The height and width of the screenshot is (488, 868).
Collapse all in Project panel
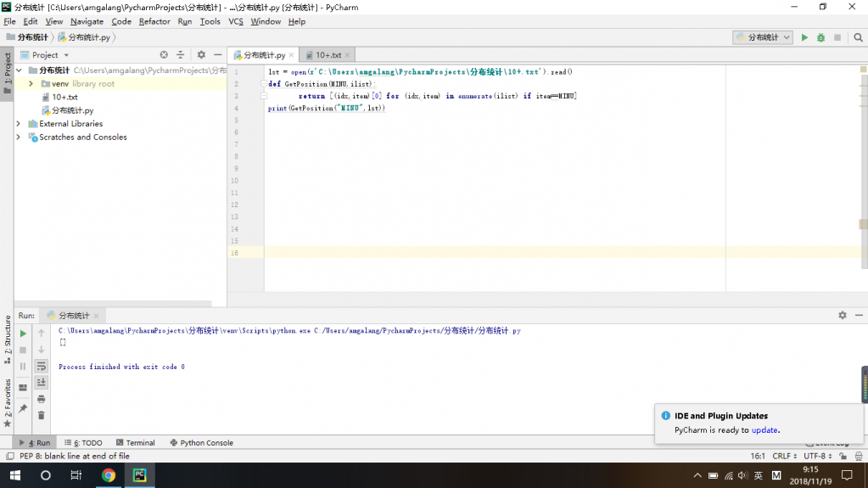click(181, 55)
